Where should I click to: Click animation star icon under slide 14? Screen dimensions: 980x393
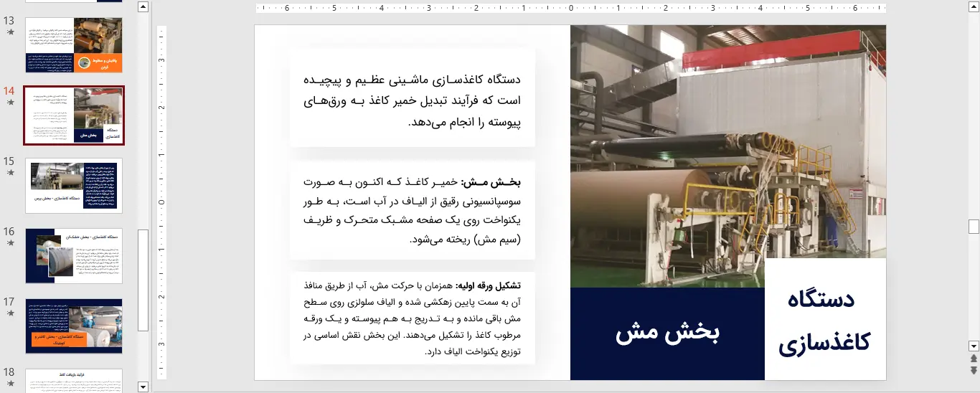click(10, 103)
